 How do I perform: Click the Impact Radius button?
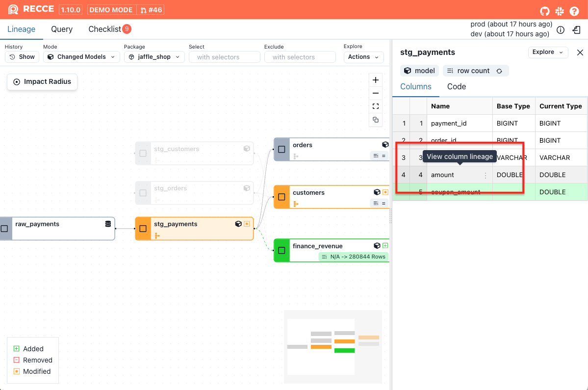pos(42,82)
